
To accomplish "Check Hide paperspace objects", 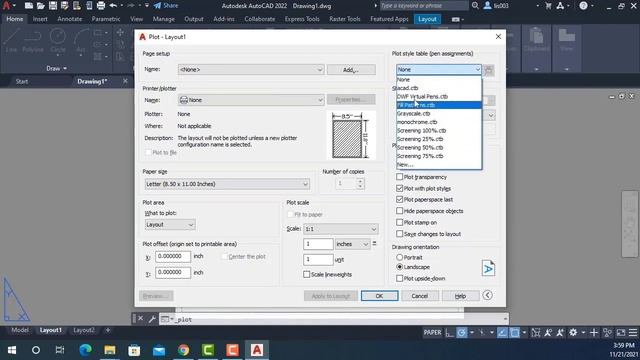I will coord(400,211).
